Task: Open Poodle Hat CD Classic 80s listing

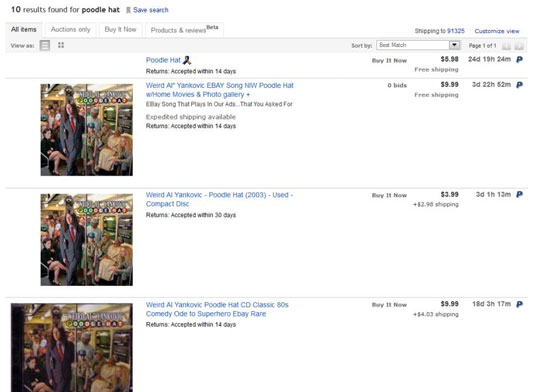Action: (x=217, y=309)
